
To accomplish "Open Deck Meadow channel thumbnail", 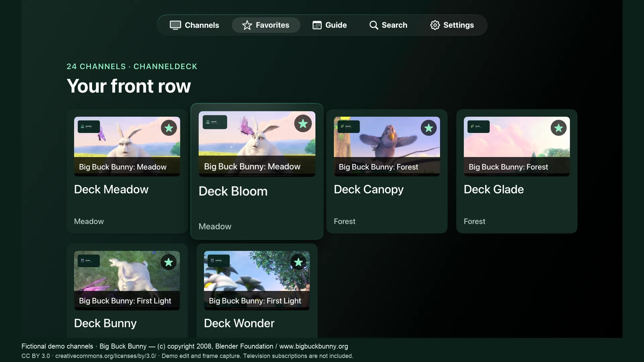I will tap(127, 146).
